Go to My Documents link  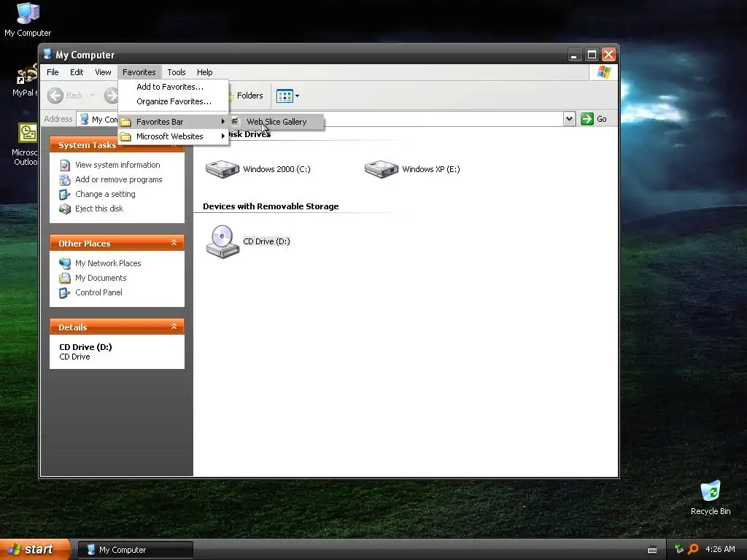click(101, 278)
